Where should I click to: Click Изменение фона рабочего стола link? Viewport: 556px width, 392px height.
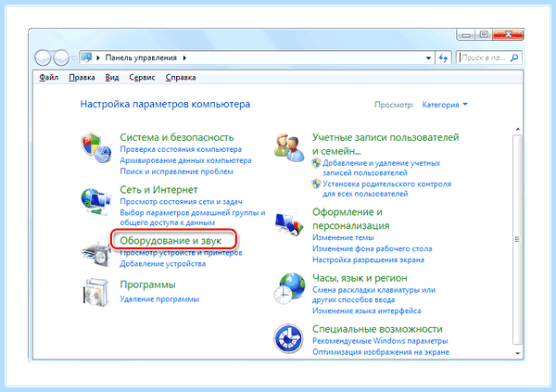pos(372,248)
